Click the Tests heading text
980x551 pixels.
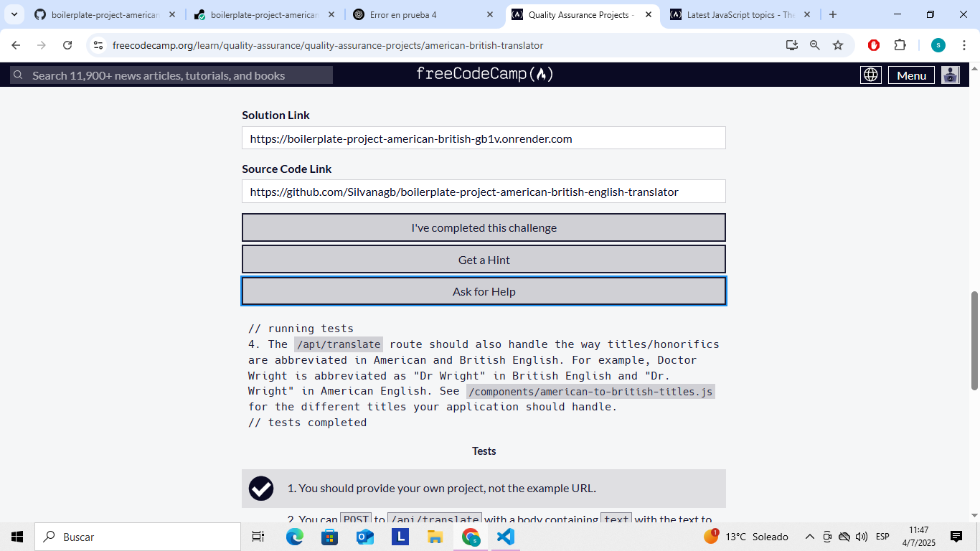(x=484, y=451)
